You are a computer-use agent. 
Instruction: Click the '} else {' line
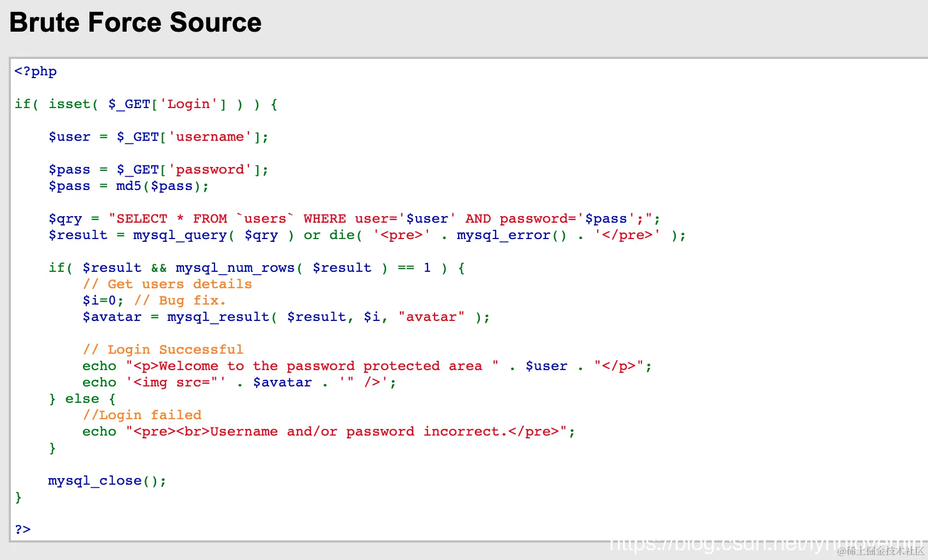pos(82,399)
